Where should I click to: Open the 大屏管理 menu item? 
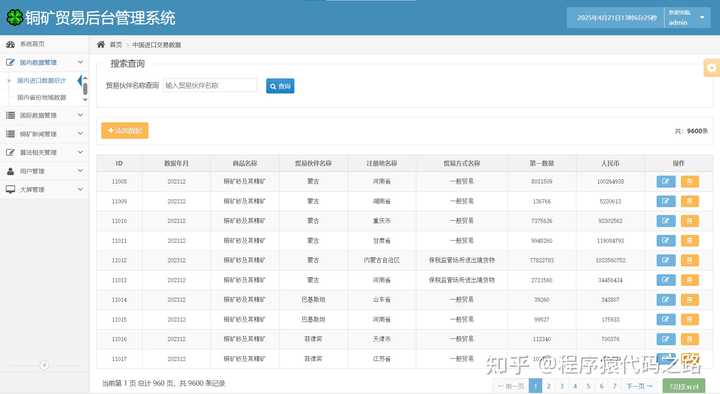44,189
